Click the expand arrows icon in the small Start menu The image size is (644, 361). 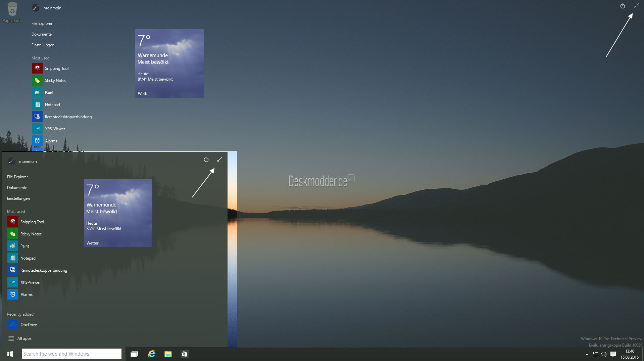220,159
